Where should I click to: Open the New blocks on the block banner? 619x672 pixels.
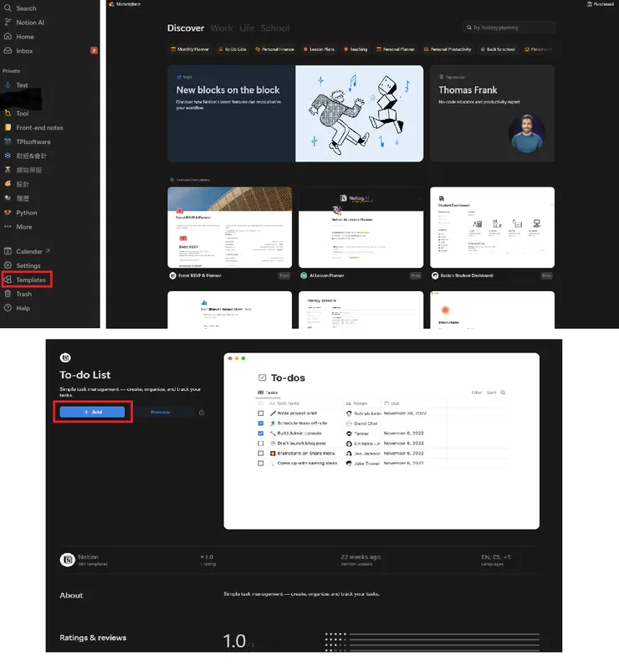click(295, 114)
